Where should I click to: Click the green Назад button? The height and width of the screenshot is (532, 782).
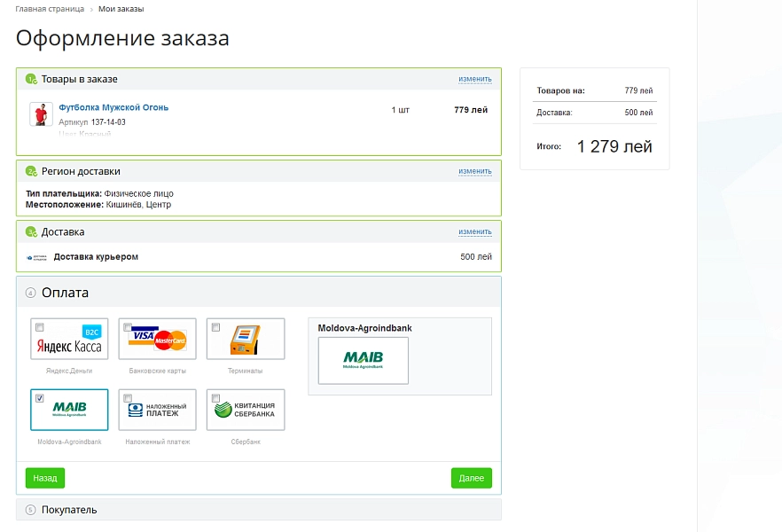45,478
